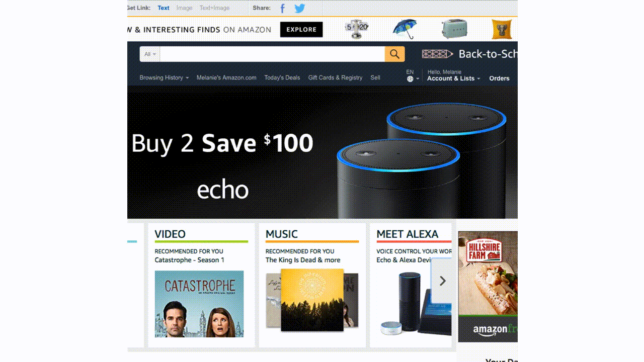Expand the Browsing History dropdown
The width and height of the screenshot is (644, 362).
164,78
